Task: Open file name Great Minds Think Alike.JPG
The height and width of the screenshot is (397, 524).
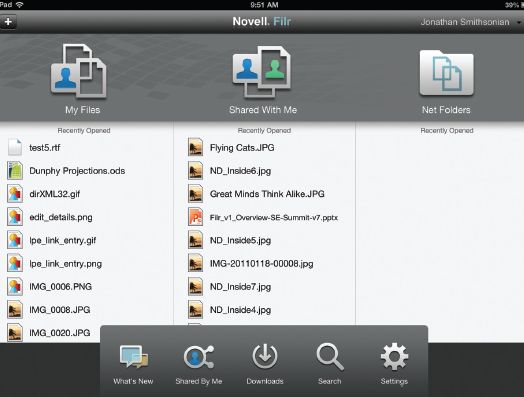Action: pyautogui.click(x=267, y=194)
